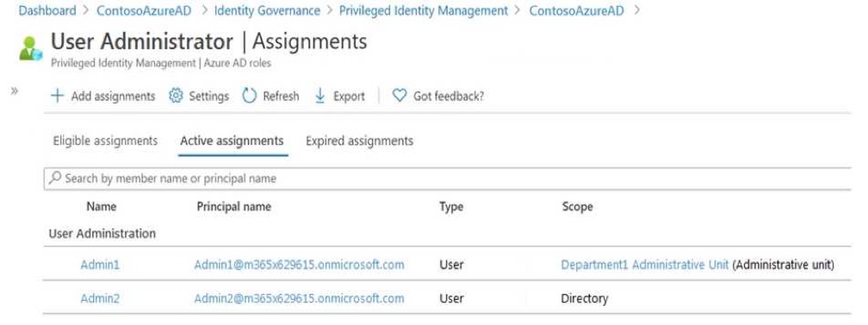Click the Refresh text in toolbar
The image size is (868, 325).
pos(281,97)
